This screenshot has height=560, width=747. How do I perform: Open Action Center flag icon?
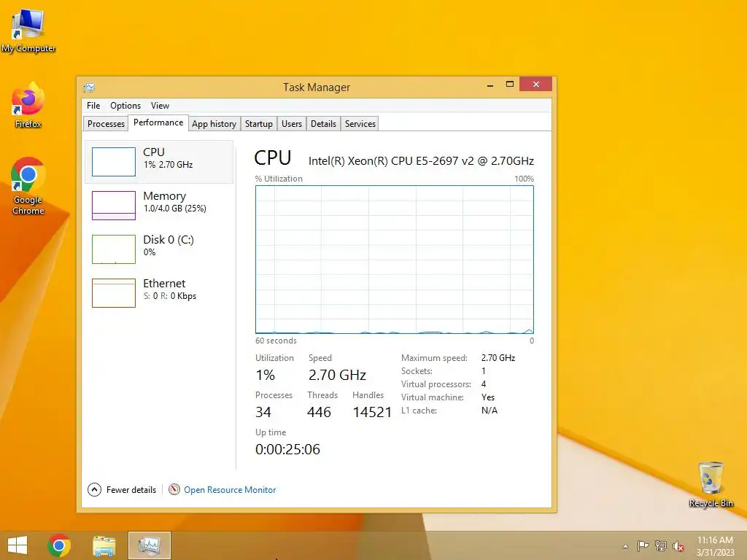(643, 545)
